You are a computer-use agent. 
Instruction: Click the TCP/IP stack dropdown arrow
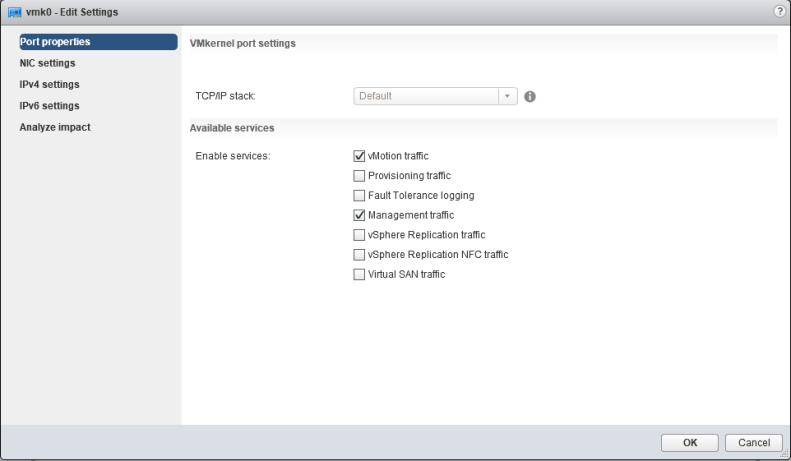click(x=507, y=96)
